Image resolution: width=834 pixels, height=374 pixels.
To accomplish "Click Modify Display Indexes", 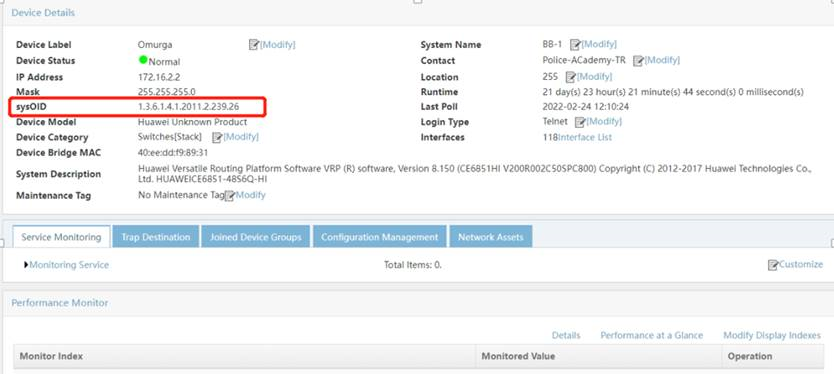I will pos(772,335).
